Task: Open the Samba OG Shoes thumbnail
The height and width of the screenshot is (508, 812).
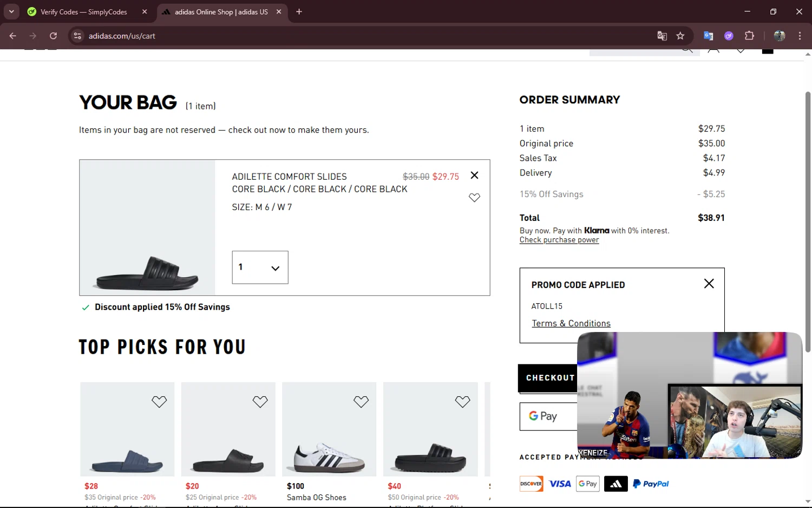Action: coord(329,429)
